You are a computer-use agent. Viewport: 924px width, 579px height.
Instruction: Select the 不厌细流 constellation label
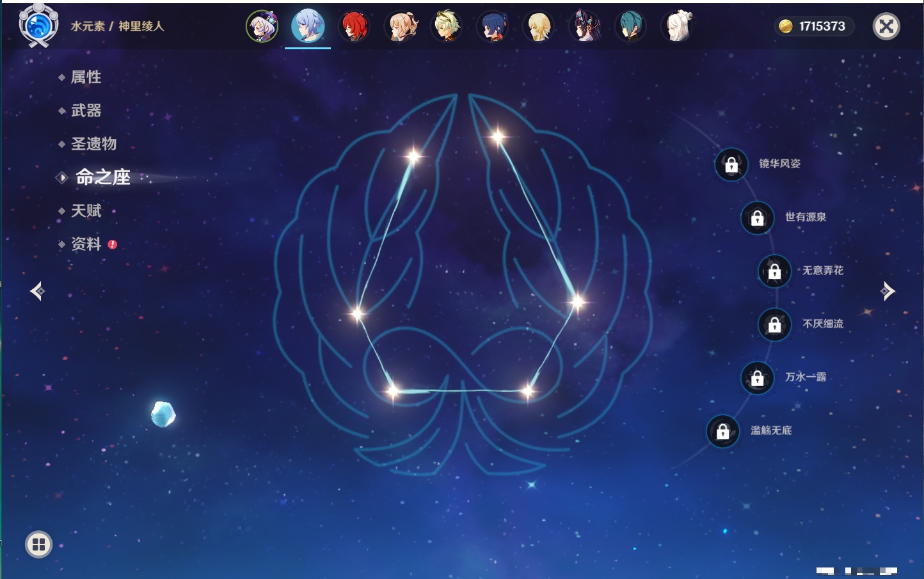coord(823,324)
